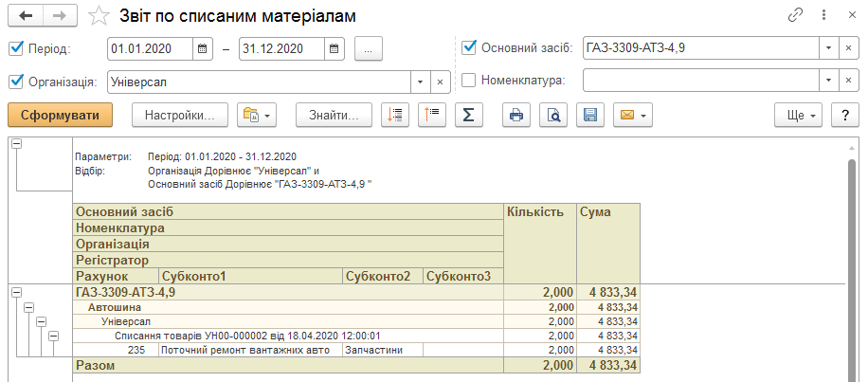Toggle the Період checkbox
868x382 pixels.
[16, 48]
